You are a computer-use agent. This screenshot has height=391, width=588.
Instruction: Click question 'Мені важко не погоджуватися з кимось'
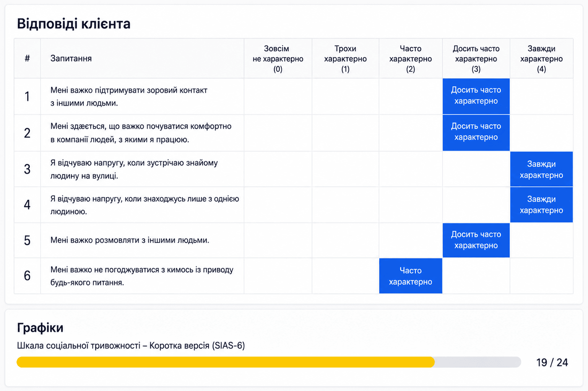click(142, 276)
